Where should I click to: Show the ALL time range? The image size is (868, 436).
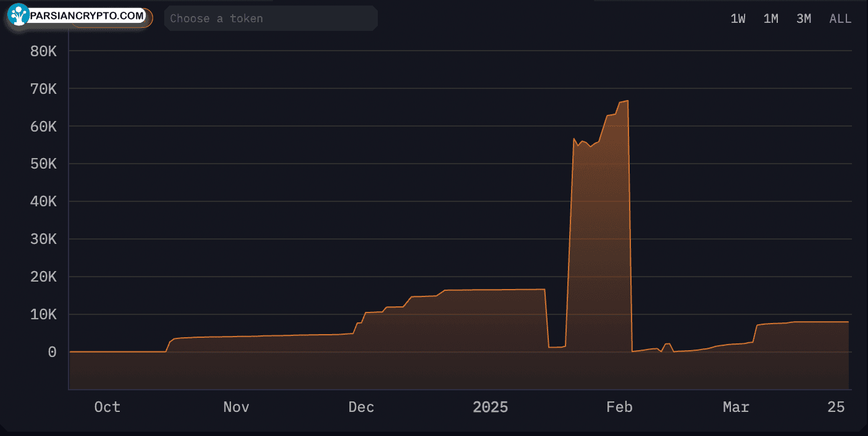point(840,19)
